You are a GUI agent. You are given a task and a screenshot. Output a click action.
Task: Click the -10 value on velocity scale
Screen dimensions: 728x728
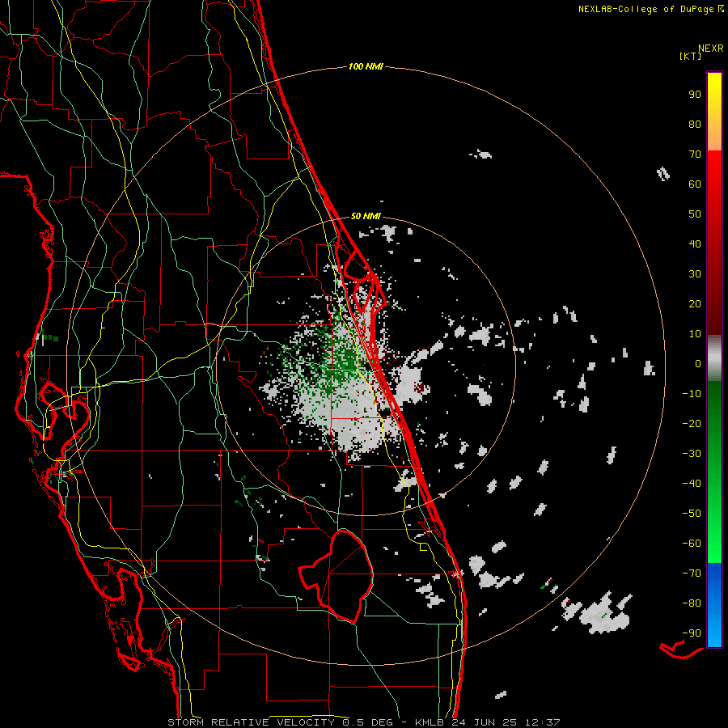[692, 394]
